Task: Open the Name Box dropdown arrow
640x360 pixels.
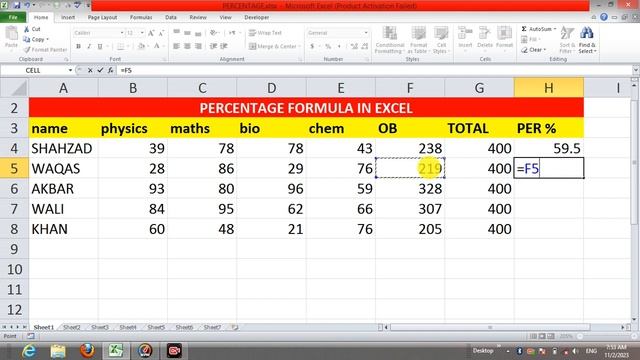Action: pyautogui.click(x=70, y=70)
